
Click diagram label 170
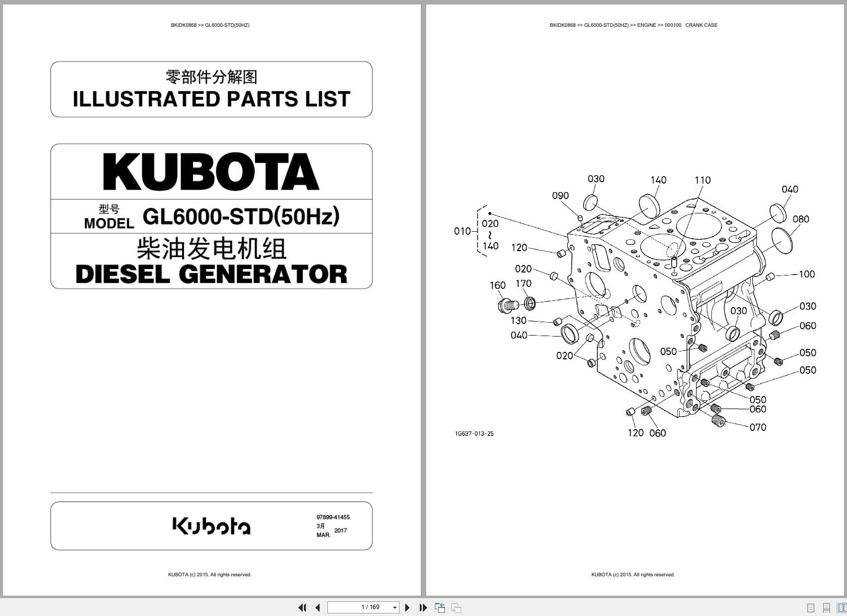coord(523,283)
